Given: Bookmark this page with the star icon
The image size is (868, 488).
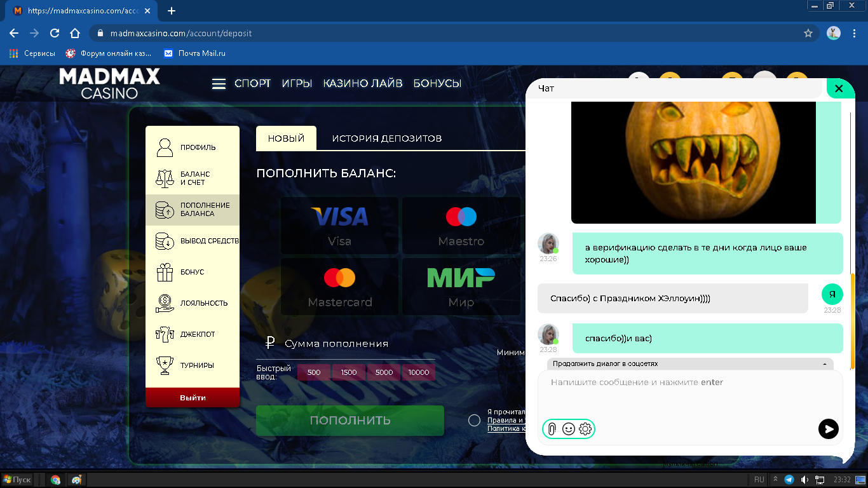Looking at the screenshot, I should pos(808,33).
